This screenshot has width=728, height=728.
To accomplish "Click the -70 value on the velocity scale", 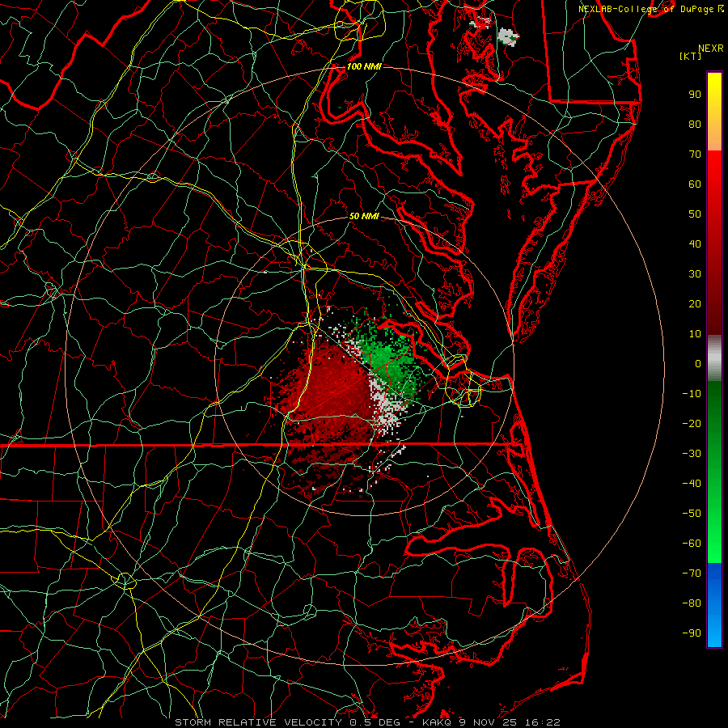I will (x=692, y=574).
